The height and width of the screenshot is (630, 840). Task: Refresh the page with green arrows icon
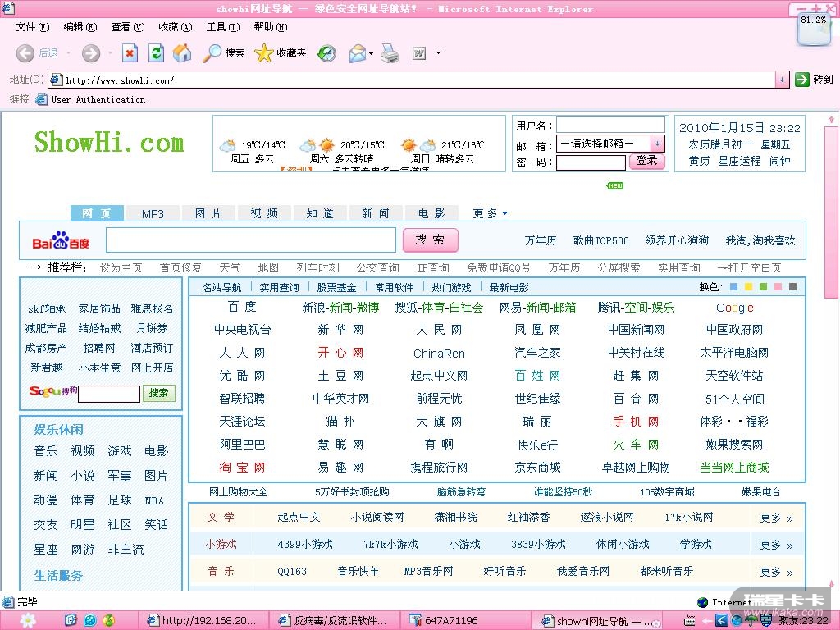156,53
